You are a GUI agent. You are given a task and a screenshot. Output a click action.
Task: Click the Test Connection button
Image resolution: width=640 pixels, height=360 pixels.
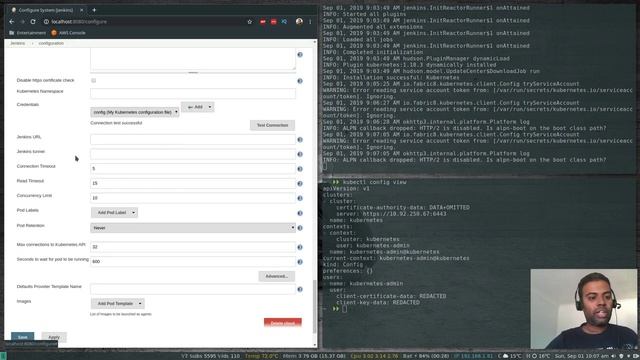[272, 125]
